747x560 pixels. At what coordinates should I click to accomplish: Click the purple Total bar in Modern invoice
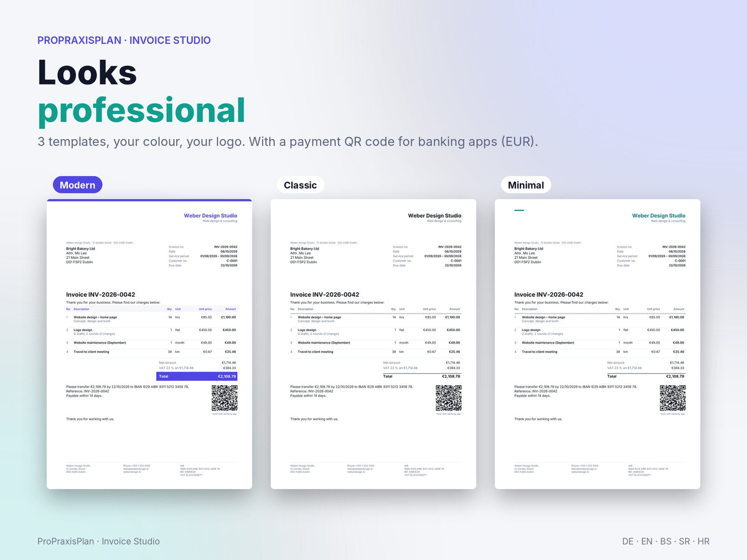(197, 376)
